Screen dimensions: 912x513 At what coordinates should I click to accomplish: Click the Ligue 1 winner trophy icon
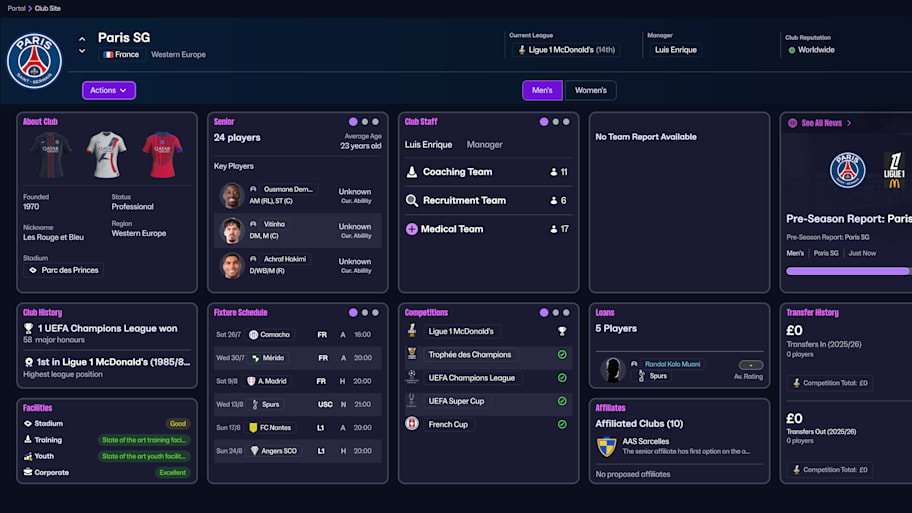[562, 331]
